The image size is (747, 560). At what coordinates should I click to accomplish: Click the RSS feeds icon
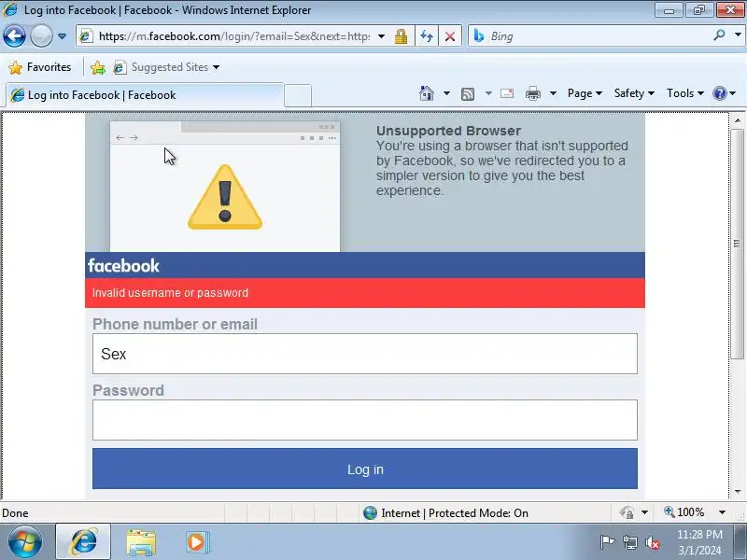point(468,94)
